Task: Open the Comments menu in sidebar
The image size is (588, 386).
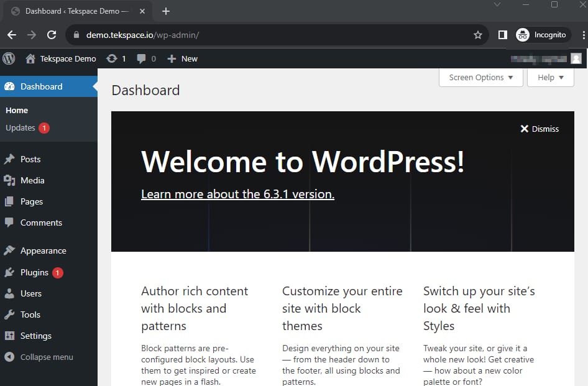Action: point(48,223)
